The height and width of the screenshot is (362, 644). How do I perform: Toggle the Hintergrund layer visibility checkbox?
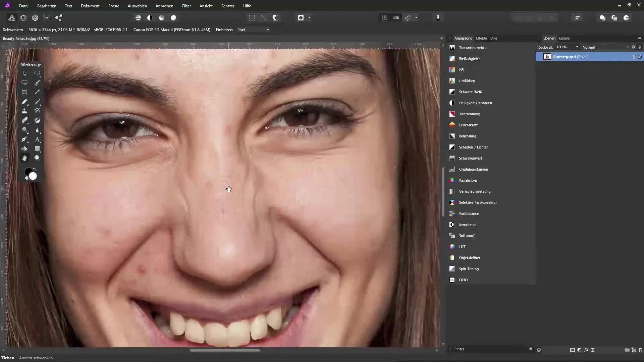coord(640,57)
